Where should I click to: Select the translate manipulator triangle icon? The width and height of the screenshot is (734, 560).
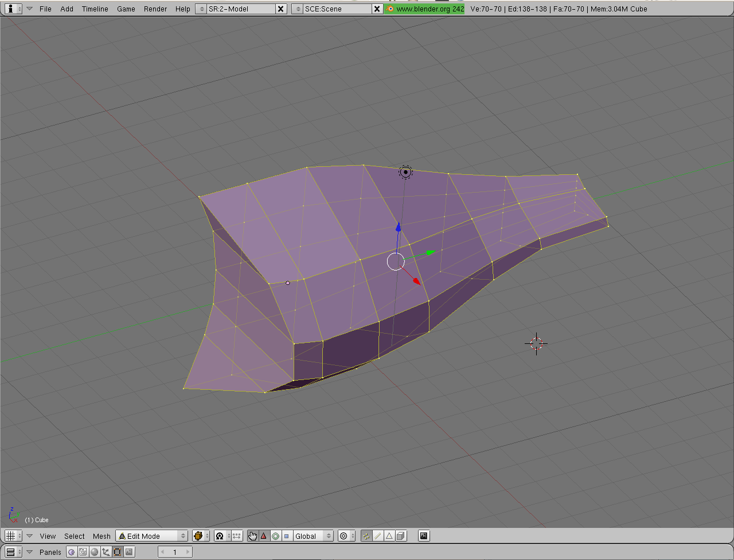point(264,536)
